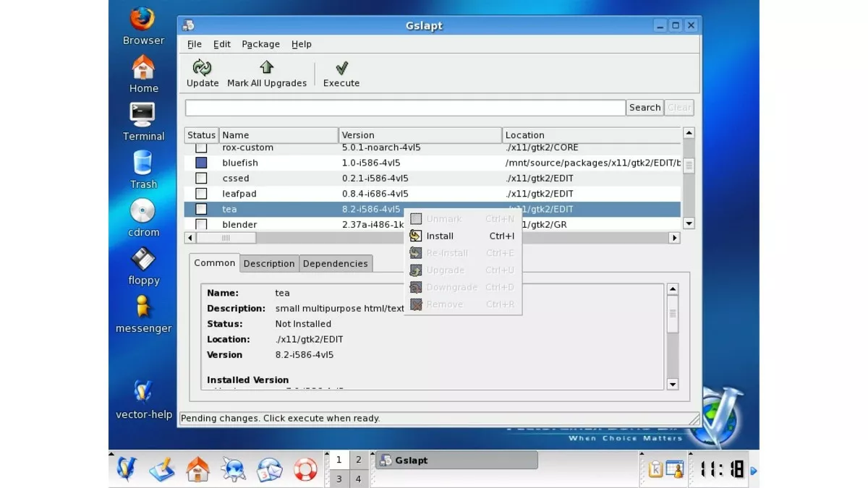Toggle the bluefish status checkbox

coord(201,163)
